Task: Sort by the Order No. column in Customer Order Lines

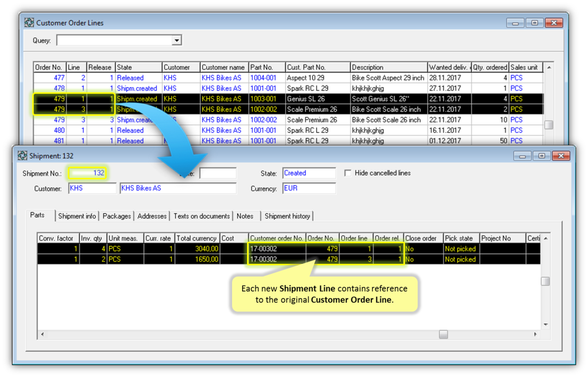Action: tap(50, 67)
